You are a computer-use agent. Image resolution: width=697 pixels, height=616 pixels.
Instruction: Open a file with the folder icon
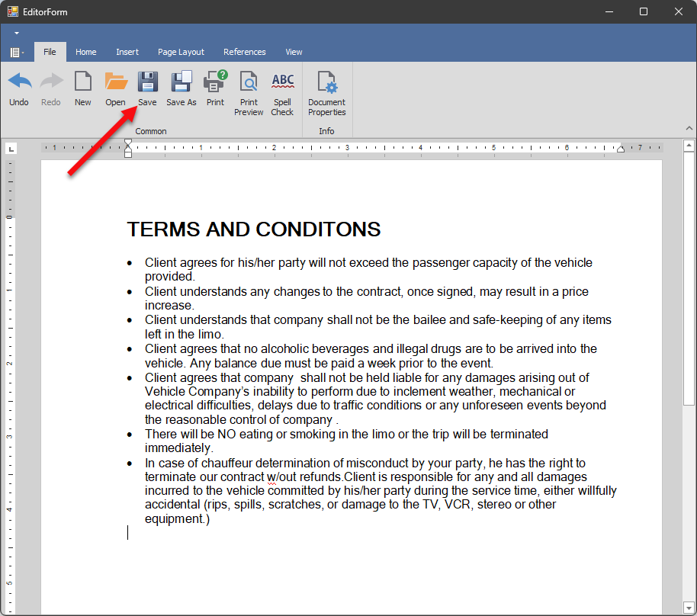coord(116,82)
